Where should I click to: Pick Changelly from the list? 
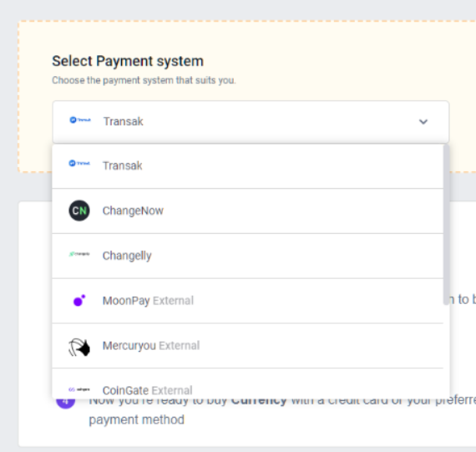(x=248, y=256)
